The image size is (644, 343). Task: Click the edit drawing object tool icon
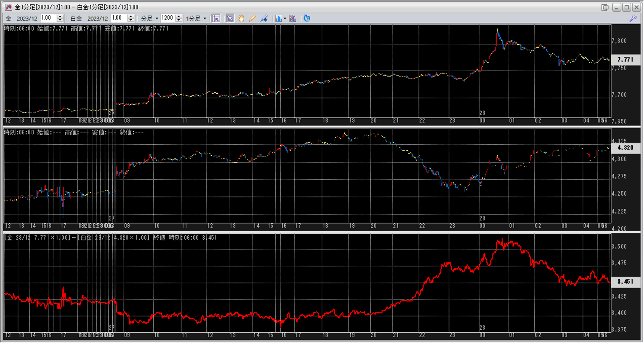coord(264,18)
